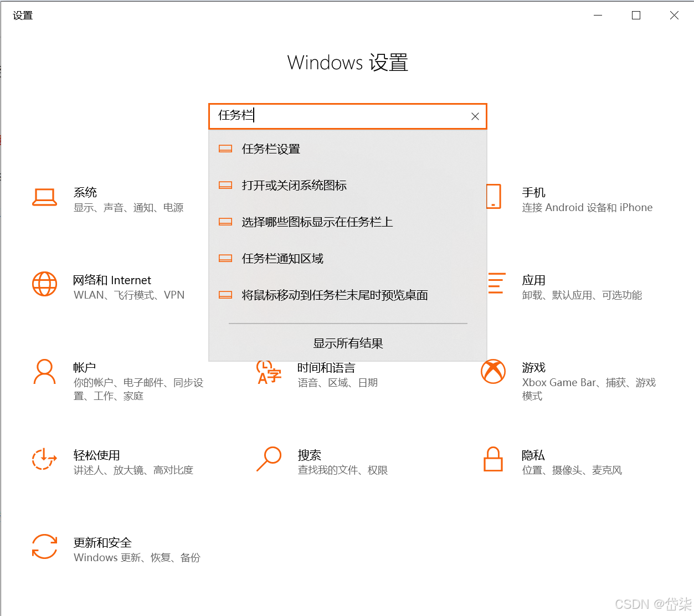Open the 隐私 padlock icon
Viewport: 694px width, 616px height.
click(x=493, y=459)
